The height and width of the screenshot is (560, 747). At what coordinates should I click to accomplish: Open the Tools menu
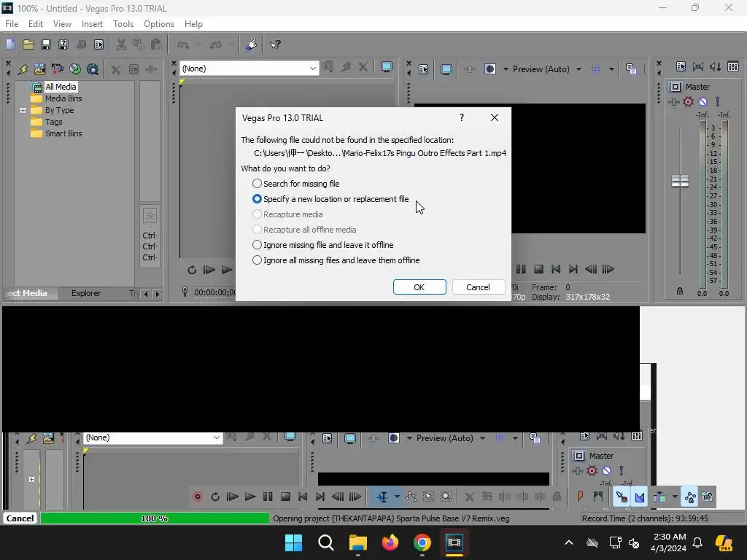(123, 24)
